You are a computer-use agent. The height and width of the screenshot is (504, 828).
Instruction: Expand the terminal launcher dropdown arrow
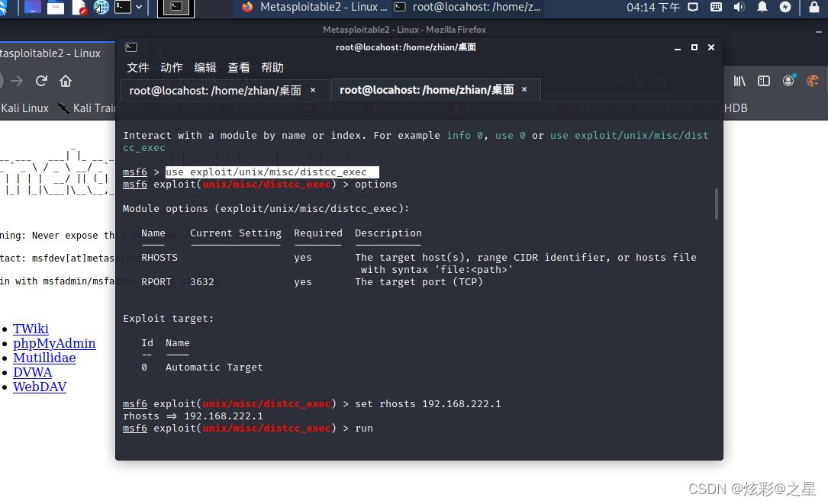pyautogui.click(x=139, y=8)
